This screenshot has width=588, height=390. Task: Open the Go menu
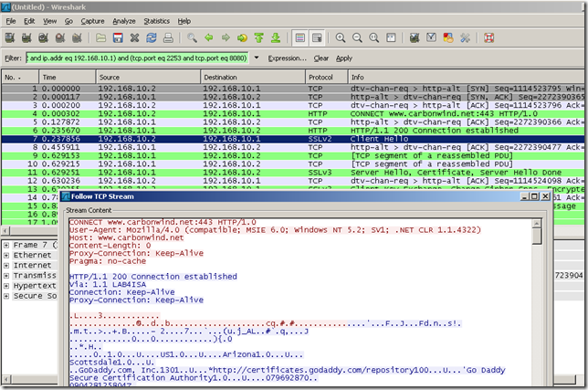click(68, 21)
